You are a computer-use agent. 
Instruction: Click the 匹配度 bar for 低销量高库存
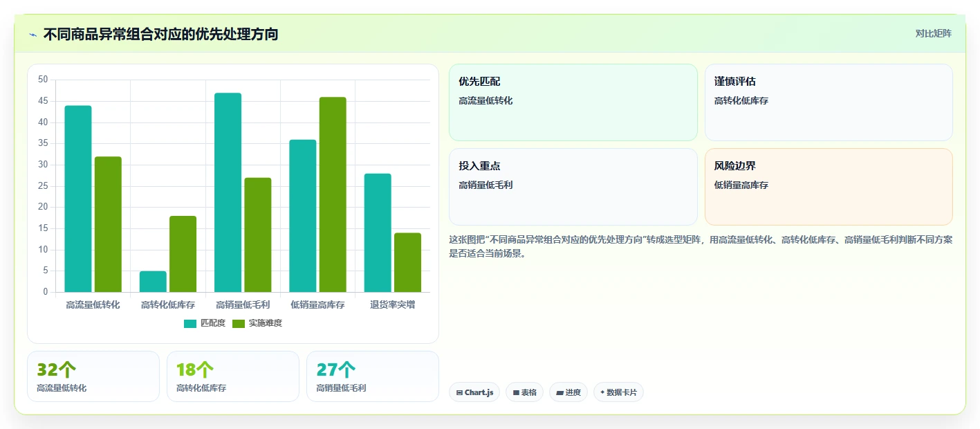pos(302,216)
